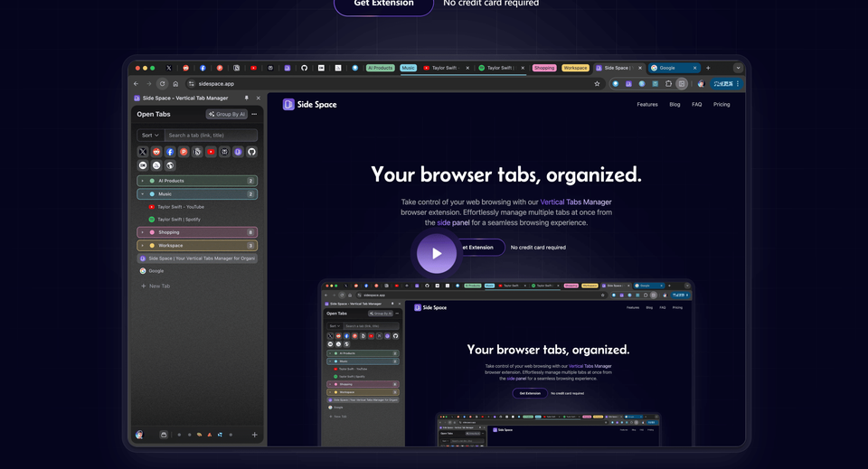868x469 pixels.
Task: Click the user avatar at side panel bottom
Action: 139,435
